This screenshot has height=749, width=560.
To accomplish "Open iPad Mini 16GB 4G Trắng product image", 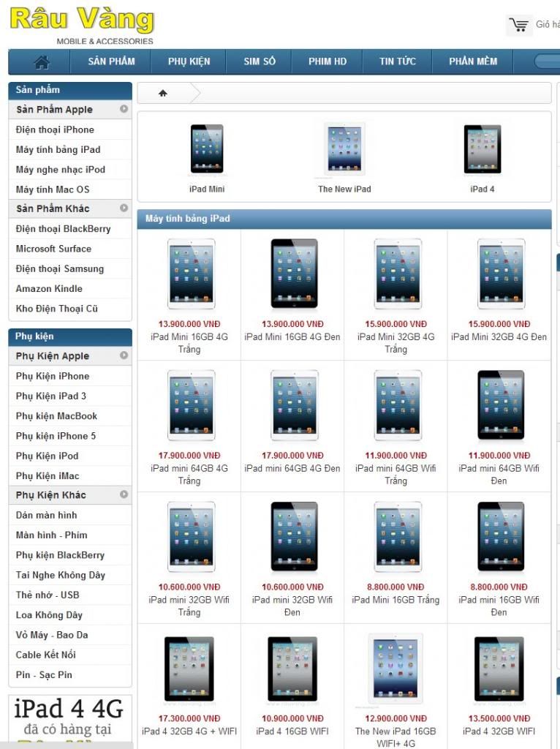I will pyautogui.click(x=191, y=274).
